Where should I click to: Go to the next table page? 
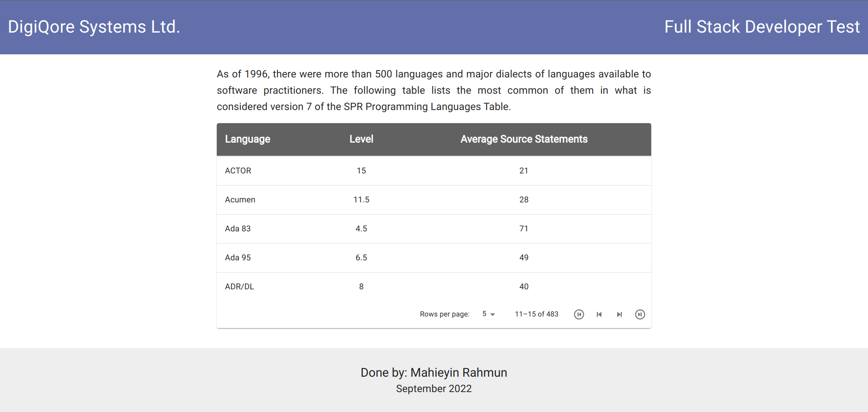click(x=620, y=314)
